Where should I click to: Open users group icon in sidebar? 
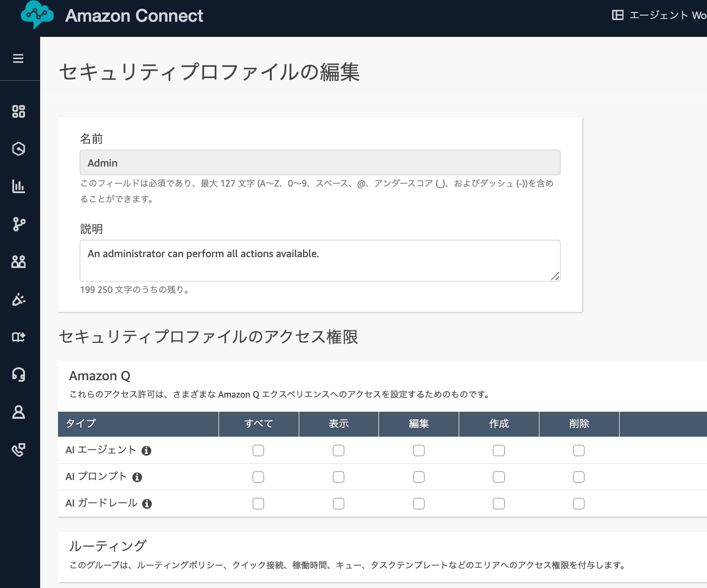(18, 261)
